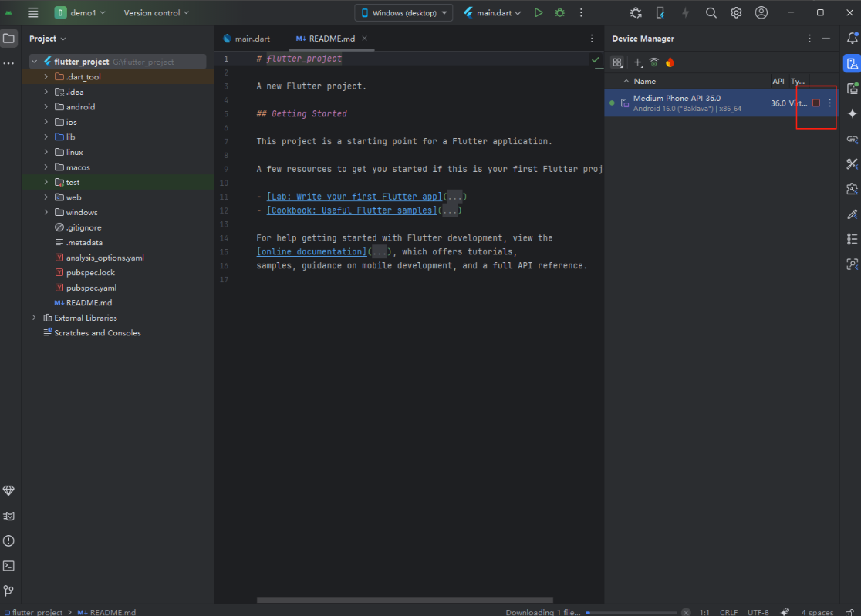This screenshot has width=861, height=616.
Task: Open Device Manager options menu
Action: pyautogui.click(x=809, y=39)
